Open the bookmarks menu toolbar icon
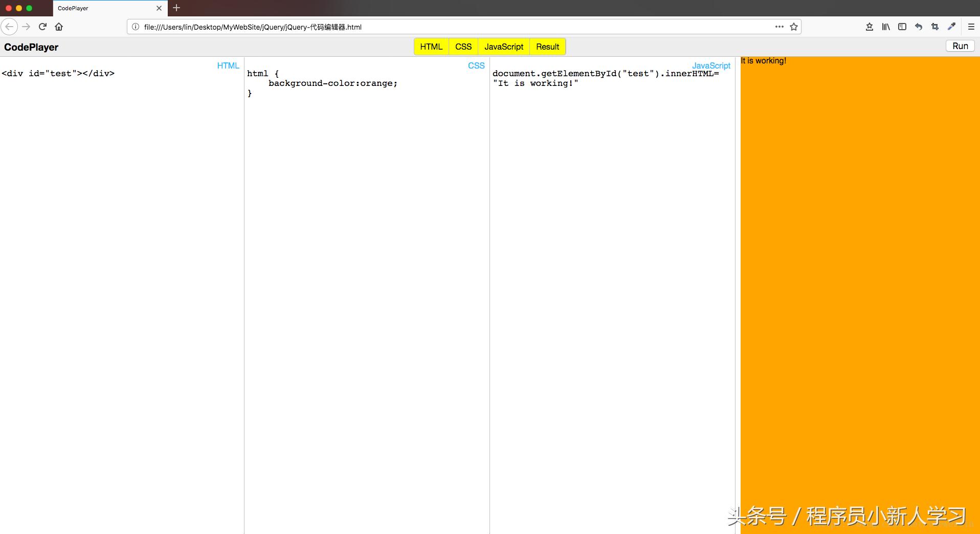The width and height of the screenshot is (980, 534). point(869,27)
